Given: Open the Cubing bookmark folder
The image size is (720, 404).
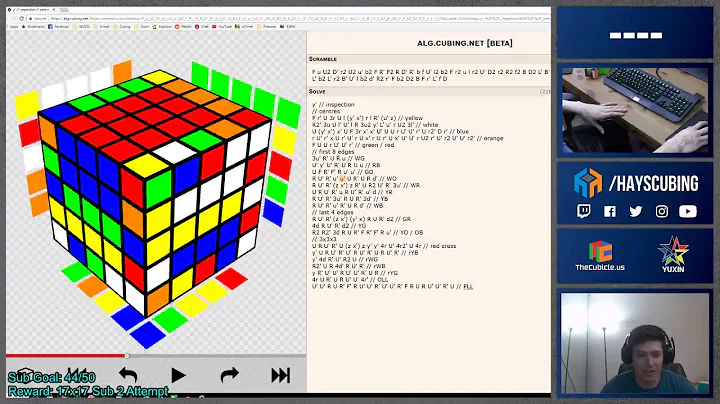Looking at the screenshot, I should click(x=122, y=27).
